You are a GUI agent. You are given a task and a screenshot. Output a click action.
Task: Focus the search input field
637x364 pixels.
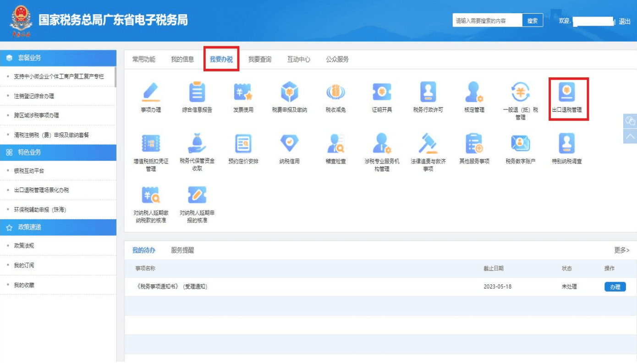pyautogui.click(x=487, y=21)
